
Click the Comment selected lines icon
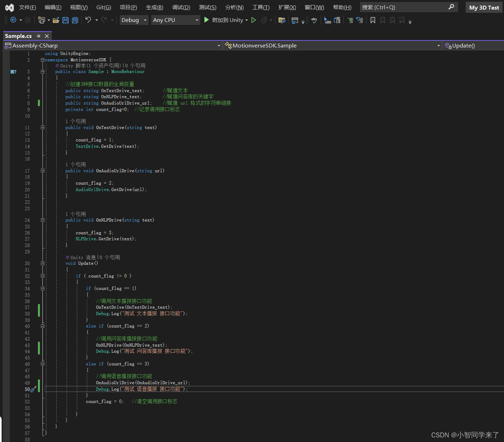[x=350, y=20]
